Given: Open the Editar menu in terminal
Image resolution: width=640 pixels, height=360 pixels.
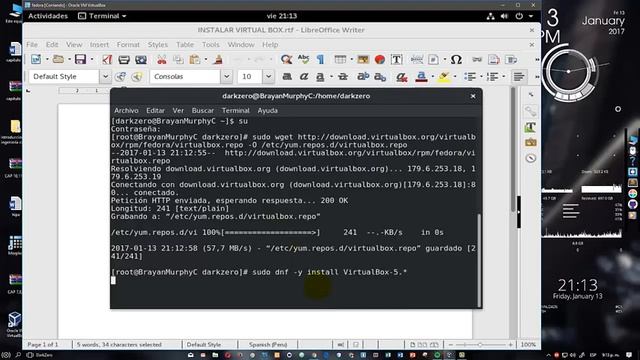Looking at the screenshot, I should point(156,110).
